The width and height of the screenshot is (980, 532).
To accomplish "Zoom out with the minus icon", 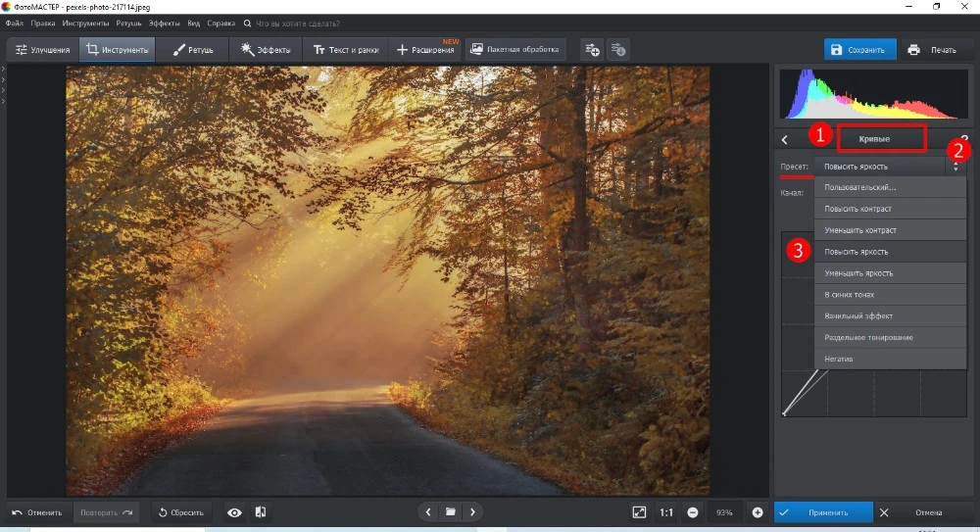I will click(693, 512).
